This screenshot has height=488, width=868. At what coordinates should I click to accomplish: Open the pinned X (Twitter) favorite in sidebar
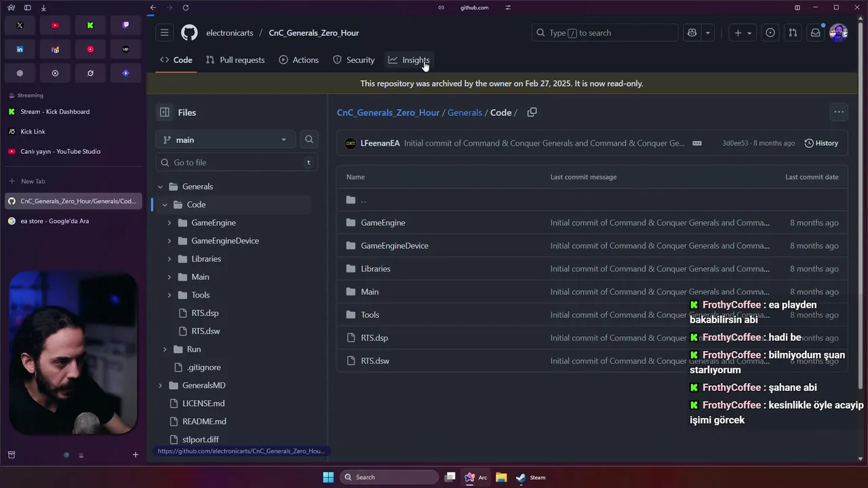click(x=20, y=25)
